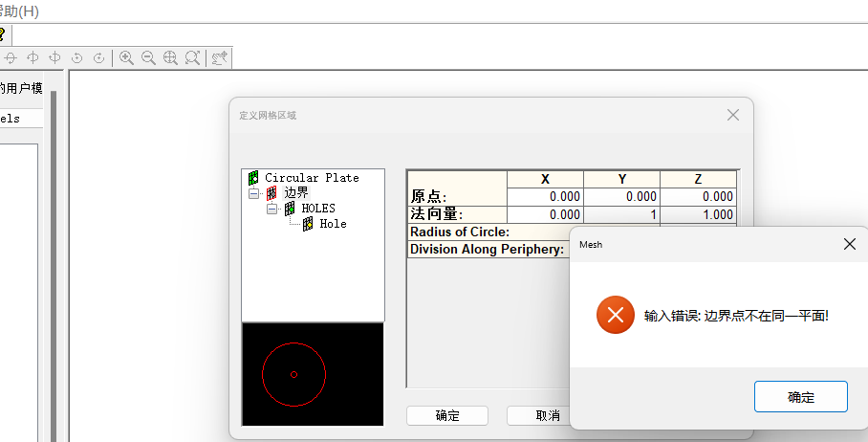This screenshot has height=442, width=868.
Task: Click 确定 in the 定义网格区域 dialog
Action: click(x=447, y=415)
